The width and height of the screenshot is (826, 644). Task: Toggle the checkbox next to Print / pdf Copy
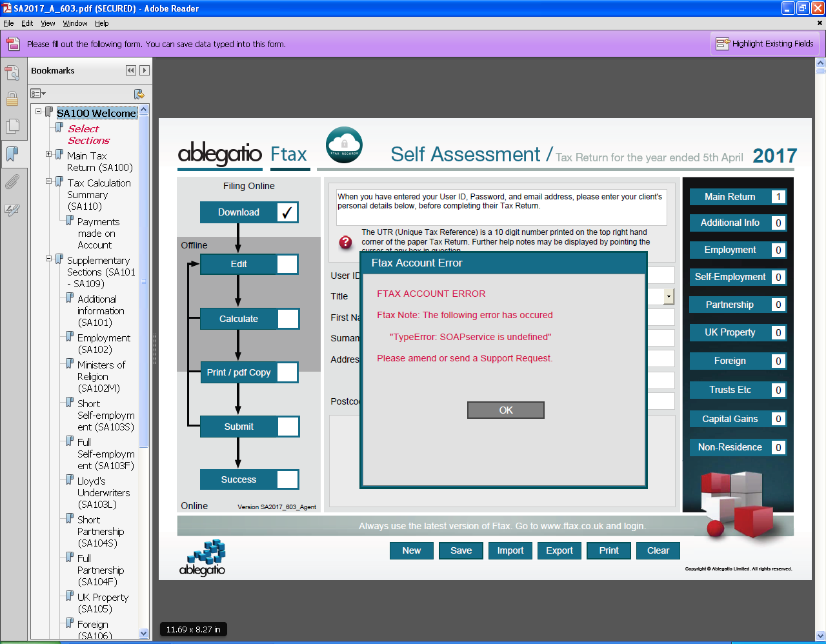coord(287,372)
